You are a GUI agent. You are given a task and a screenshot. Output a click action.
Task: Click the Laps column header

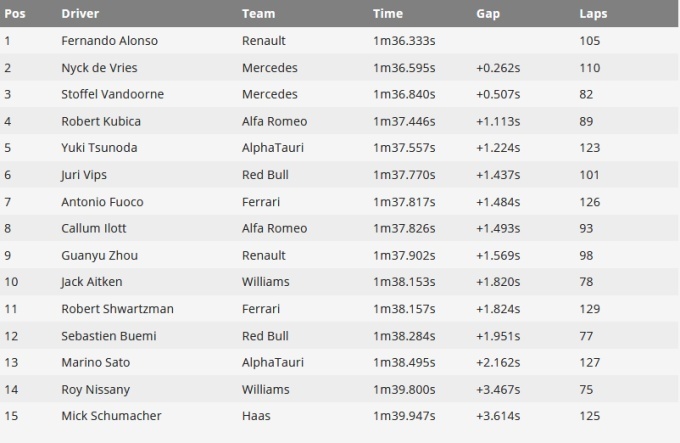point(593,14)
